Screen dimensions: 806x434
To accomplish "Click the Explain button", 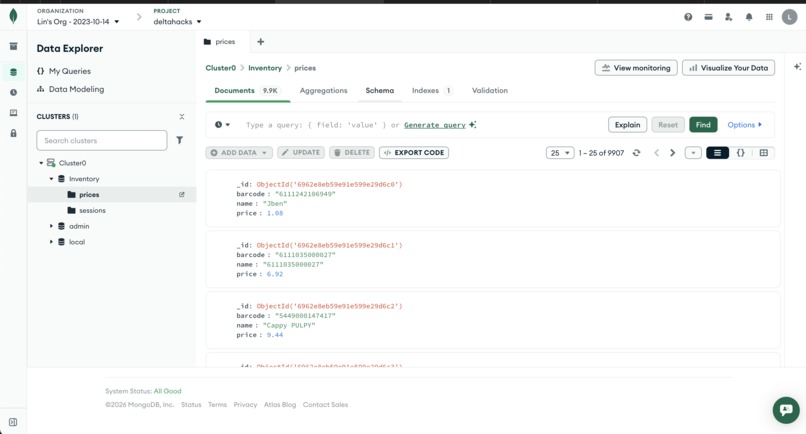I will (627, 124).
